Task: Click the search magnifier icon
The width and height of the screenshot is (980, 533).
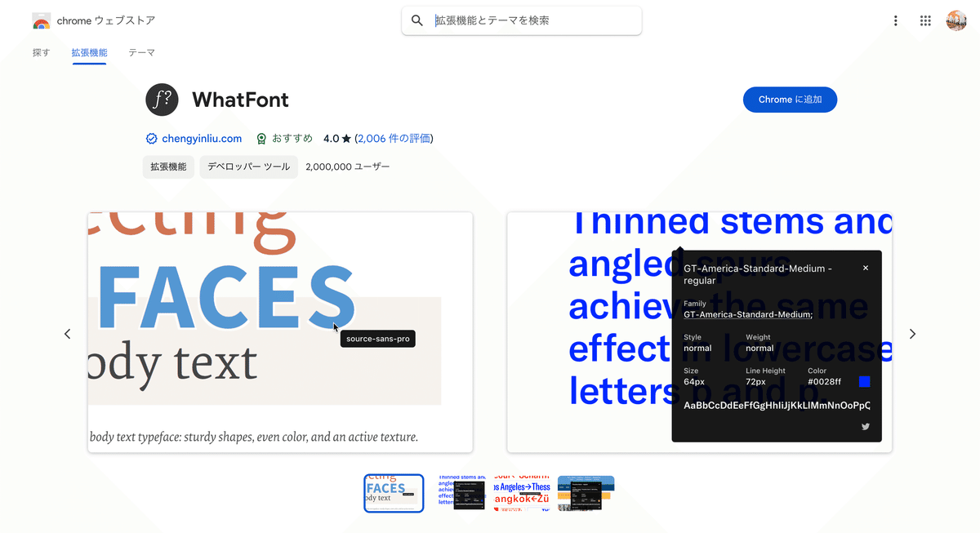Action: (417, 20)
